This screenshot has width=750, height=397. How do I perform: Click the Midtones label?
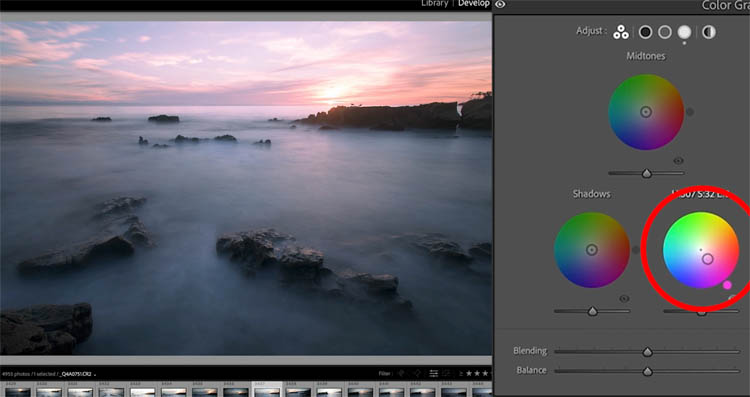[646, 56]
